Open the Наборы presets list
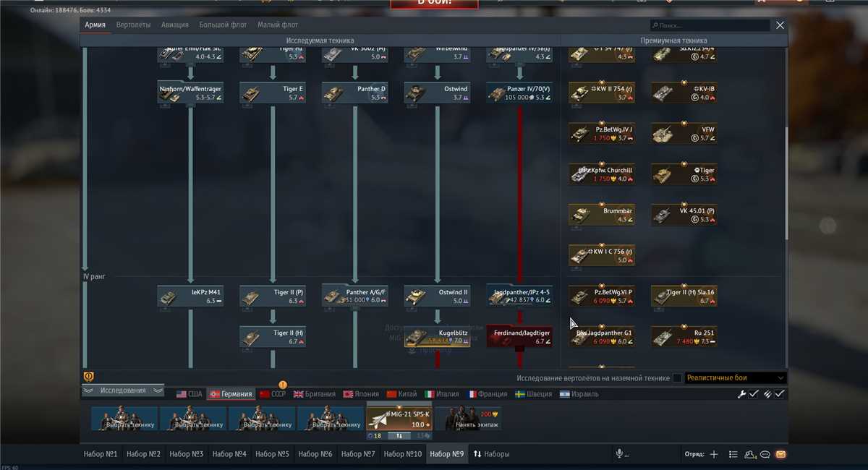This screenshot has height=470, width=868. pos(492,454)
